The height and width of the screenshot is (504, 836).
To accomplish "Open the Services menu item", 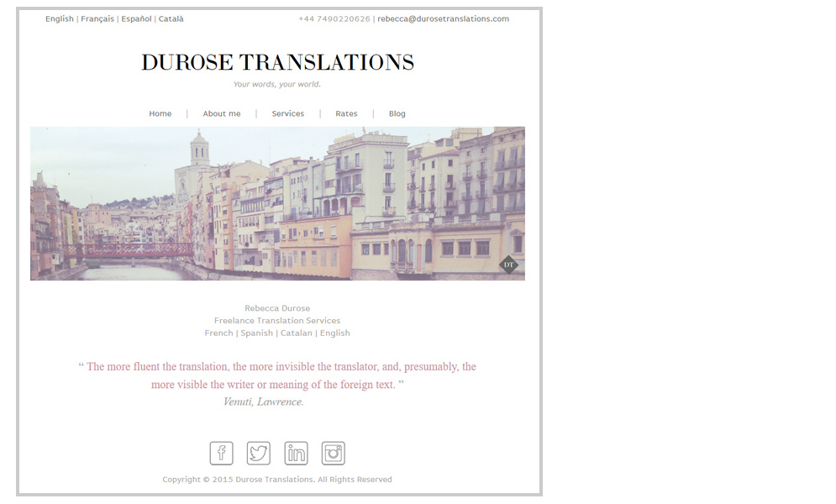I will tap(288, 113).
